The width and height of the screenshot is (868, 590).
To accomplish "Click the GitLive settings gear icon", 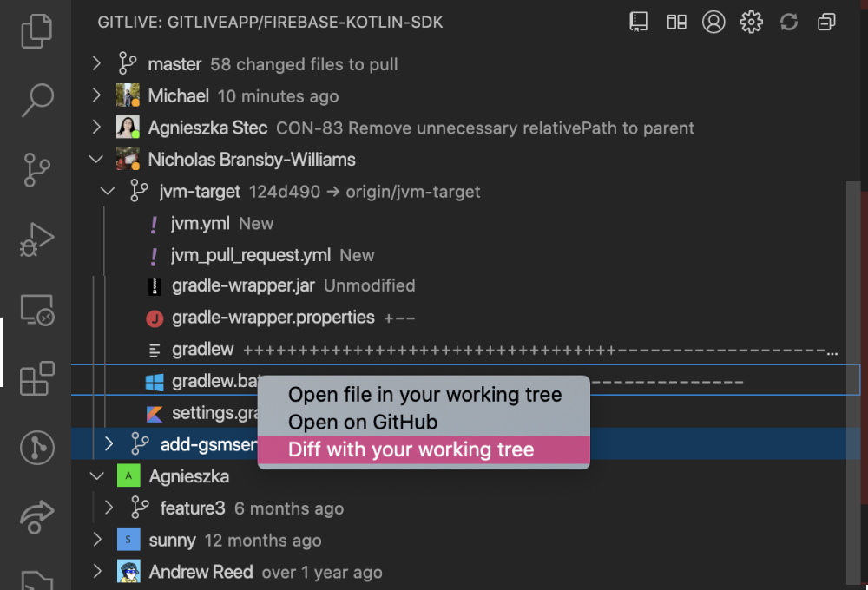I will click(x=751, y=22).
